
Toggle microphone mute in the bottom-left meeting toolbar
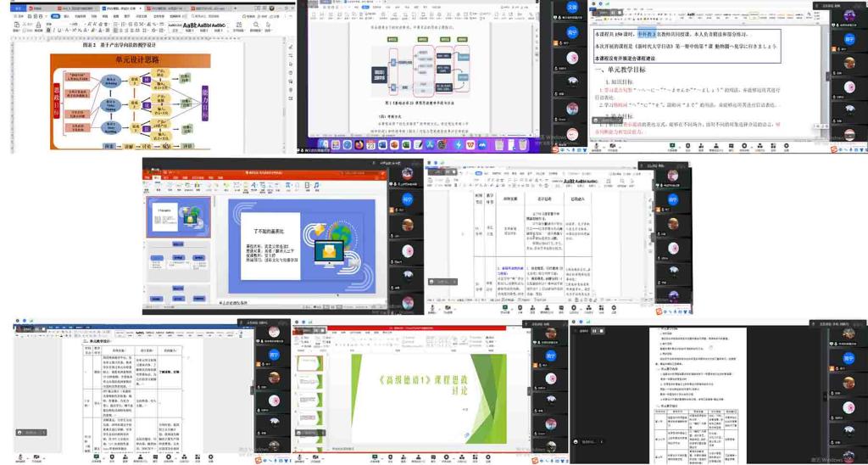(x=19, y=457)
